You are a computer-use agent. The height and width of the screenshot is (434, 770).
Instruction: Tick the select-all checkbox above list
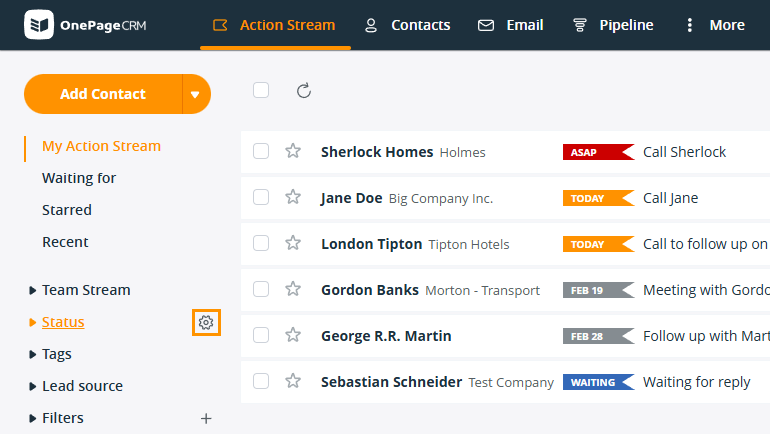pyautogui.click(x=261, y=90)
